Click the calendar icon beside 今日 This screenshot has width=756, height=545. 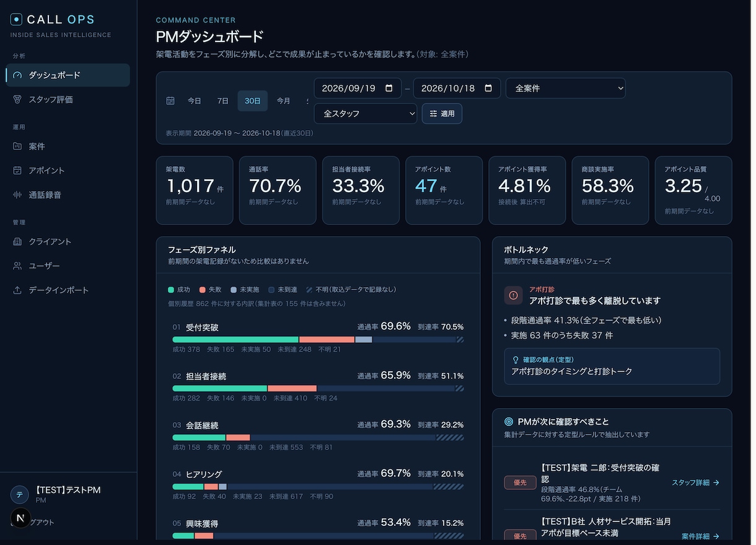pyautogui.click(x=170, y=100)
